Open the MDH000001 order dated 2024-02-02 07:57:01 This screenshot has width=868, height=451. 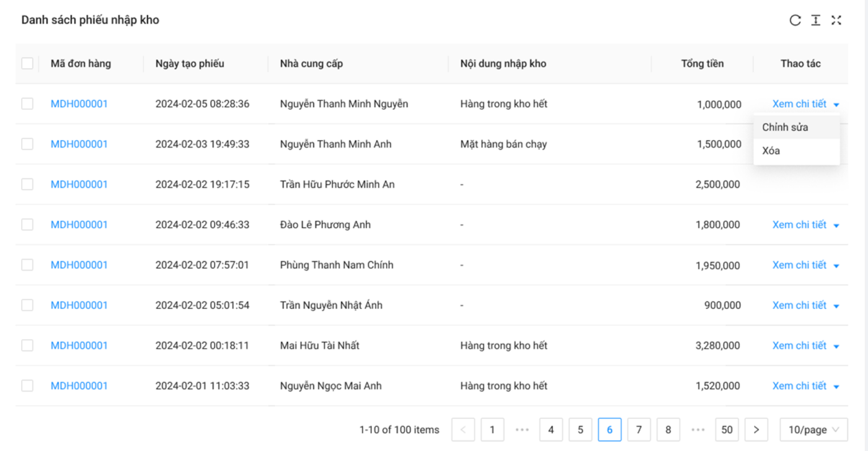79,265
